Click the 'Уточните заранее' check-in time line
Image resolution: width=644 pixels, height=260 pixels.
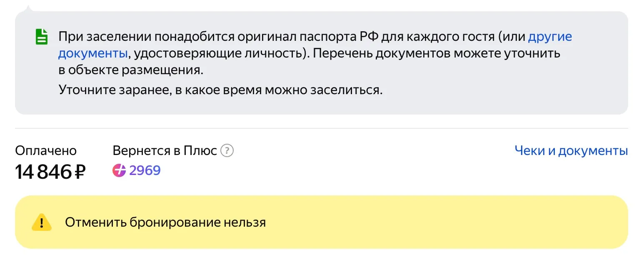[220, 90]
